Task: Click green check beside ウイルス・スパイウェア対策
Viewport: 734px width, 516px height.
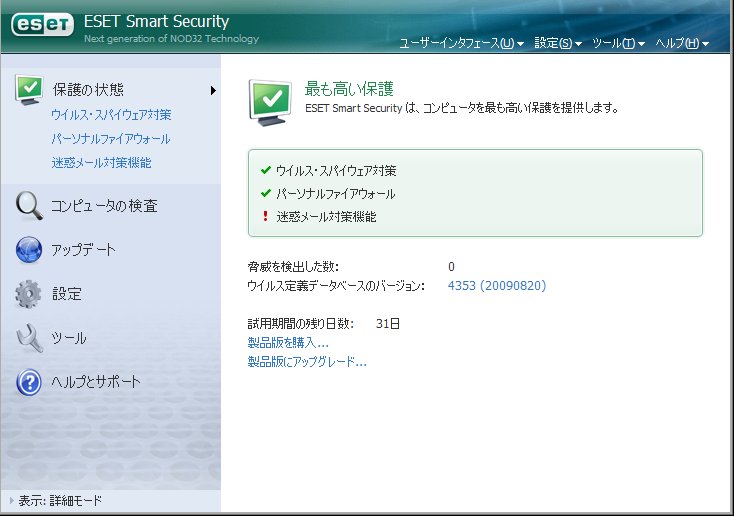Action: [x=266, y=170]
